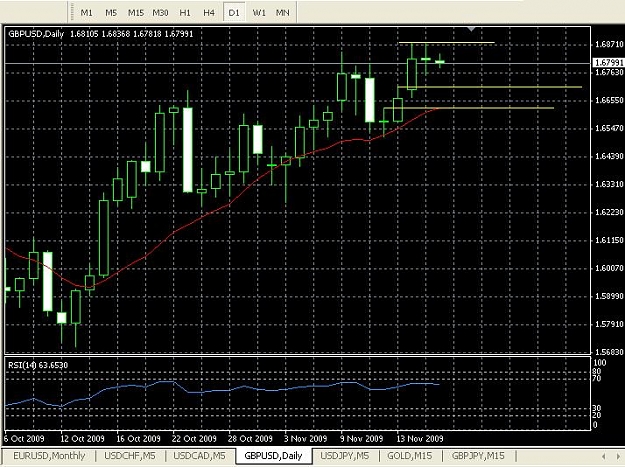
Task: Click the 1.56830 price scale label
Action: (608, 352)
